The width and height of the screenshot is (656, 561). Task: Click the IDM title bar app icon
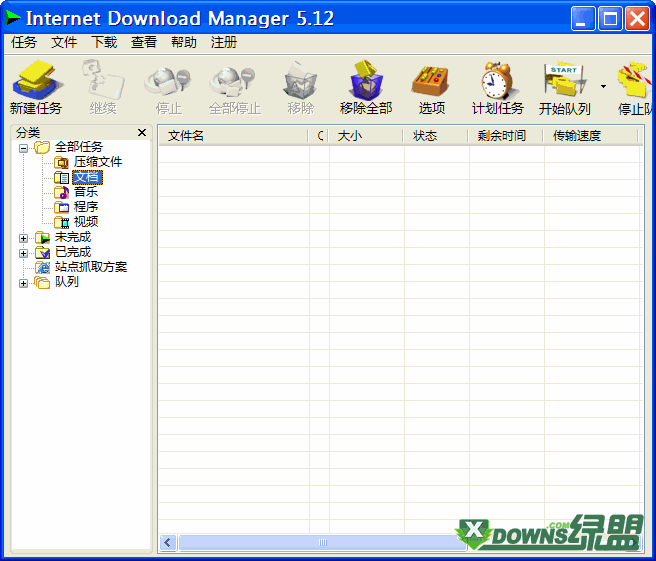point(13,18)
